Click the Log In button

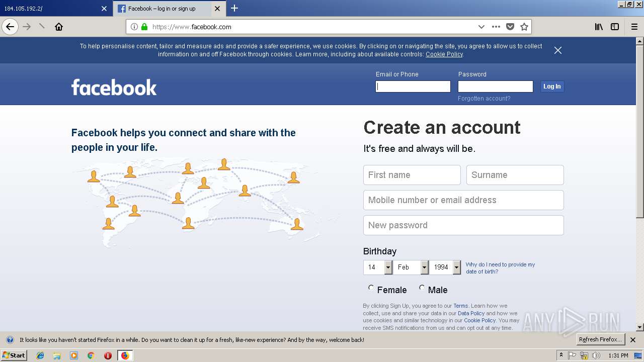pos(552,86)
